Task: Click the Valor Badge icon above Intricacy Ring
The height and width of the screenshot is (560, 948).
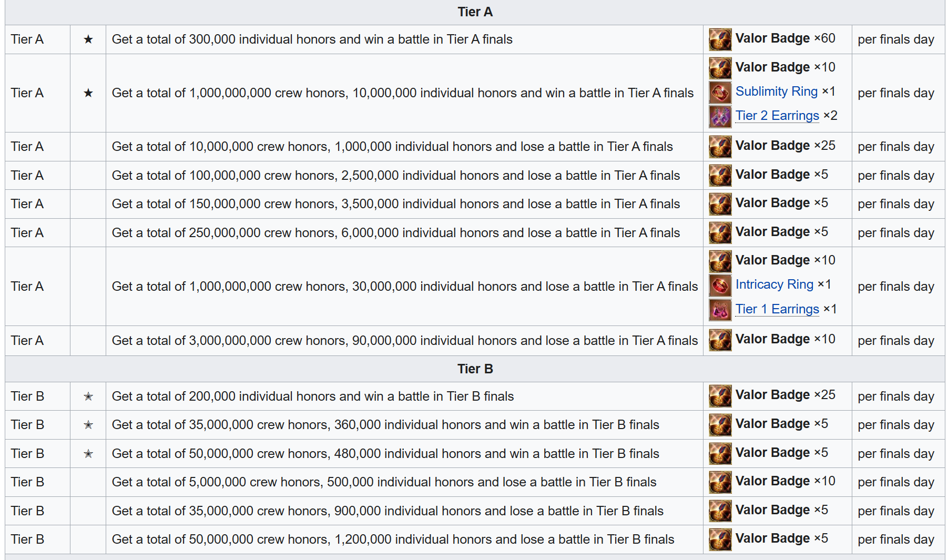Action: (x=720, y=261)
